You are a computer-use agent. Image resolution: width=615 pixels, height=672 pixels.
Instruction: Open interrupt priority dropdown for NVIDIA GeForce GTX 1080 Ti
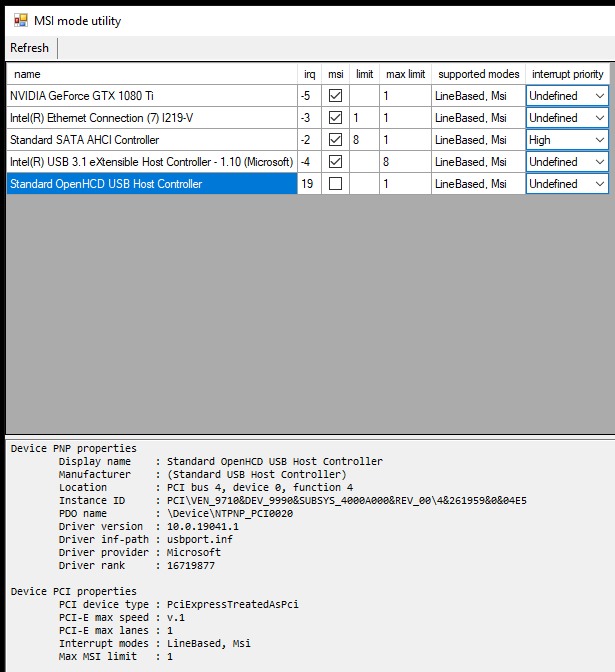567,96
